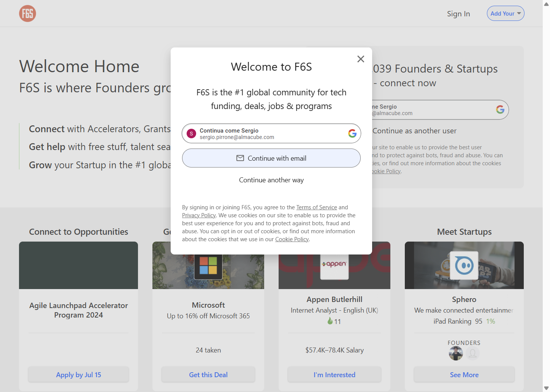Open the Appen logo thumbnail
Image resolution: width=550 pixels, height=392 pixels.
(x=334, y=265)
